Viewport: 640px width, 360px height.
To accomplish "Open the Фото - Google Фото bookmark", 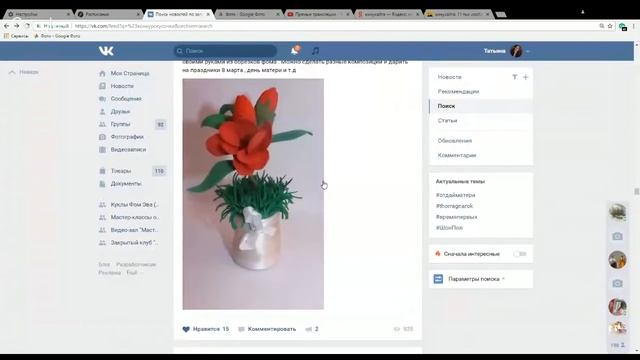I will (x=57, y=36).
